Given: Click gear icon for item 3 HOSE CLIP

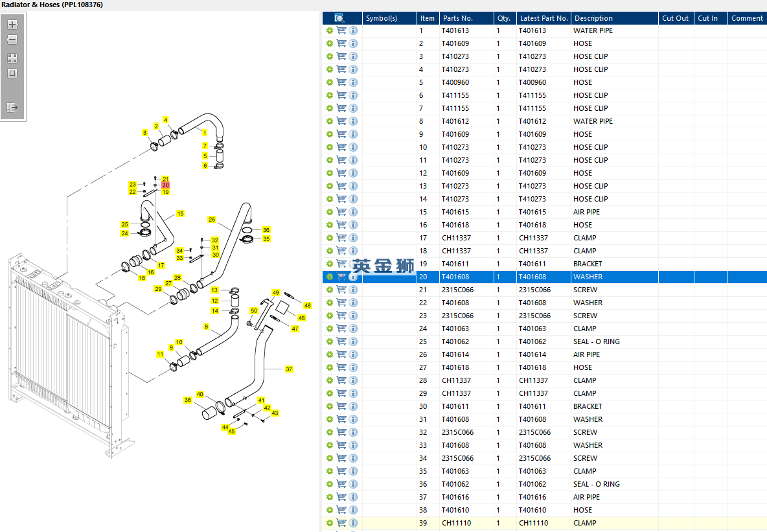Looking at the screenshot, I should pyautogui.click(x=330, y=57).
